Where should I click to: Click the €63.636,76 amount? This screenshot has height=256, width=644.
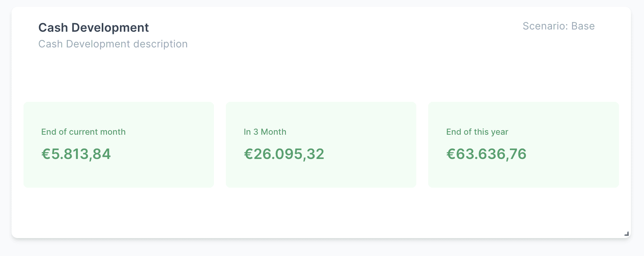point(486,154)
